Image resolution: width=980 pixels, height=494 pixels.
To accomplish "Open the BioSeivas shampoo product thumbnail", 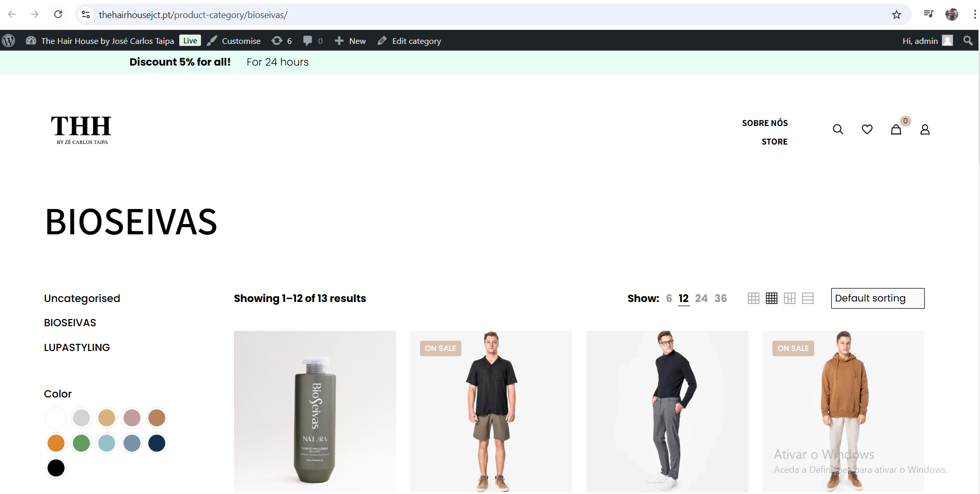I will [315, 411].
